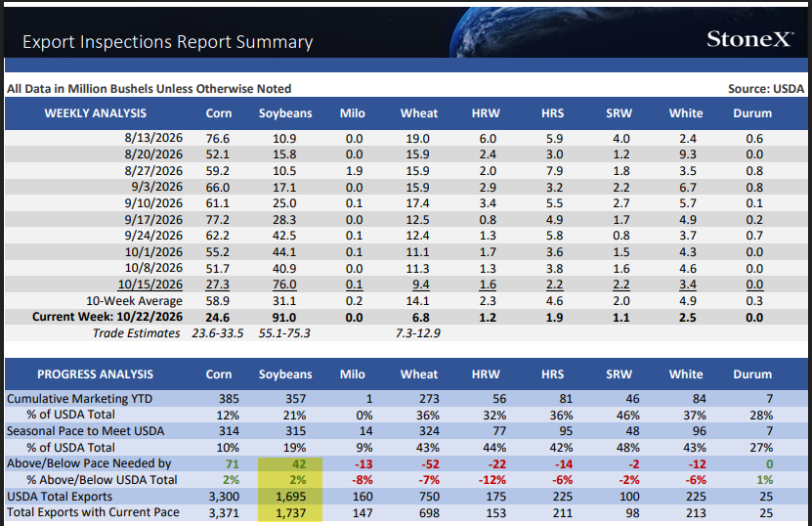Click the "Above/Below Pace Needed by" row label
Image resolution: width=812 pixels, height=526 pixels.
(x=89, y=463)
